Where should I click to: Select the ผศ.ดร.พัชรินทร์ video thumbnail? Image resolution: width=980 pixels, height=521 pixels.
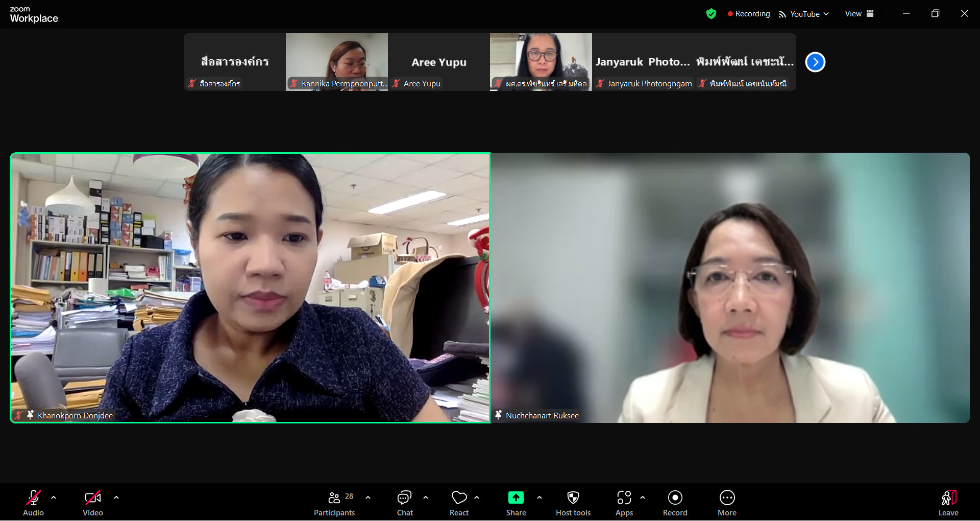coord(541,62)
